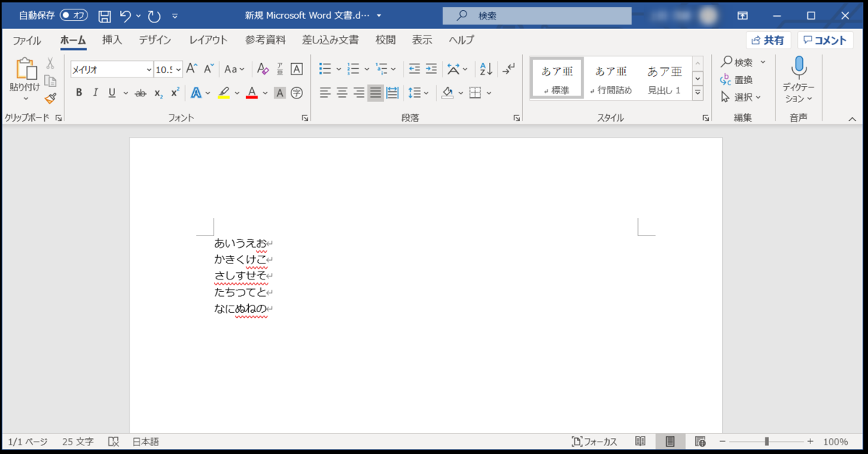Align text left

tap(325, 93)
